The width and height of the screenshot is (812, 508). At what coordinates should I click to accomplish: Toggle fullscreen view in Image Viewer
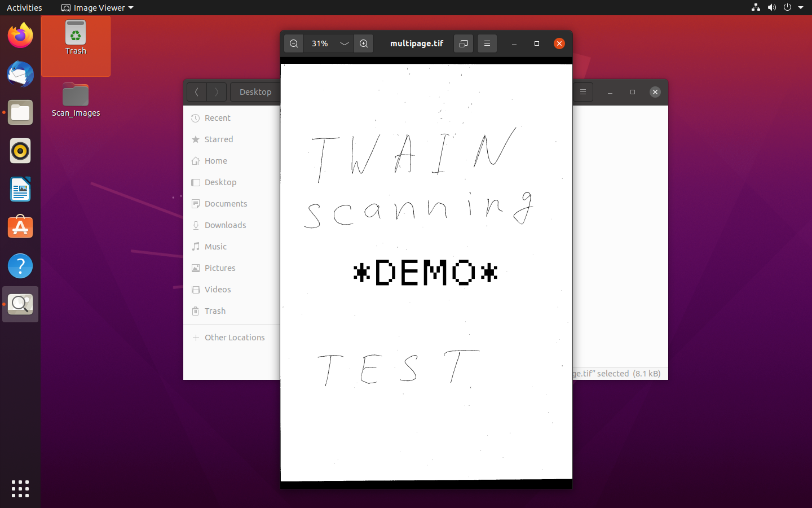point(464,43)
